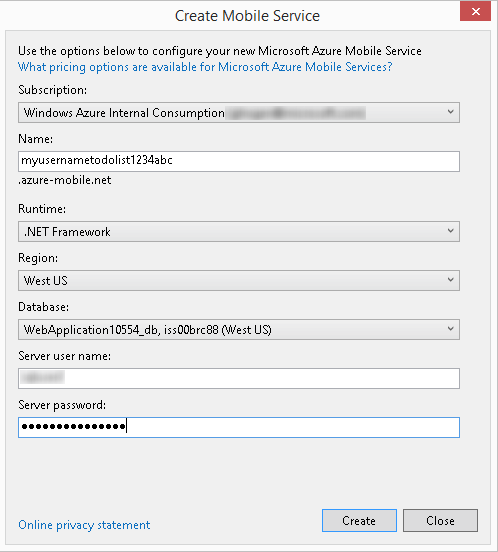Click the Create button
Image resolution: width=498 pixels, height=552 pixels.
(359, 520)
